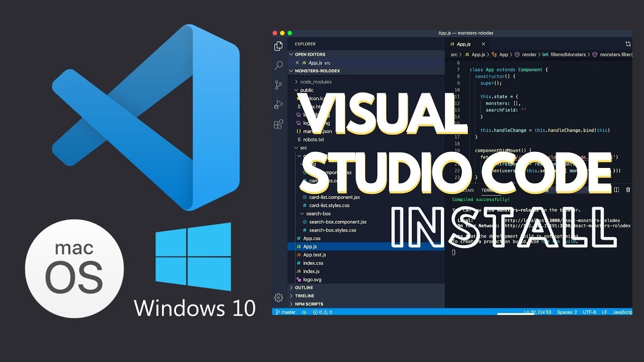Image resolution: width=644 pixels, height=362 pixels.
Task: Open the Search view in activity bar
Action: (x=278, y=65)
